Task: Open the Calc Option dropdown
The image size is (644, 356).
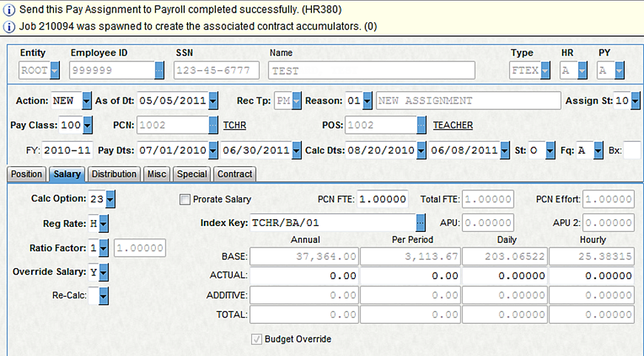Action: tap(111, 199)
